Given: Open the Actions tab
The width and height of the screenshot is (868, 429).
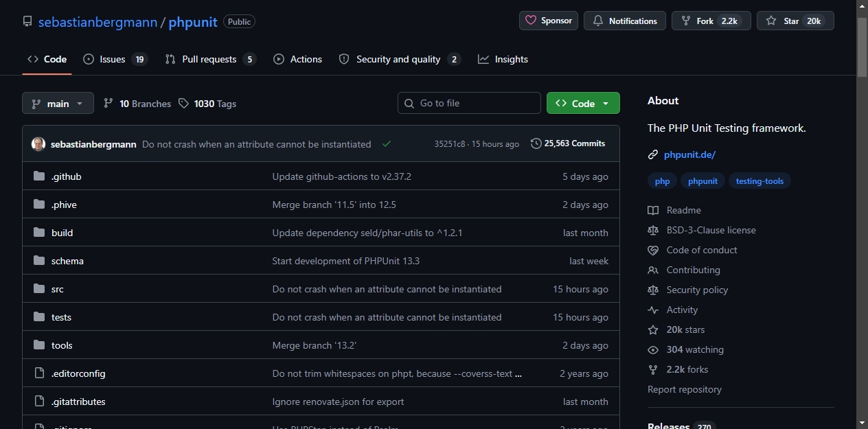Looking at the screenshot, I should coord(297,59).
